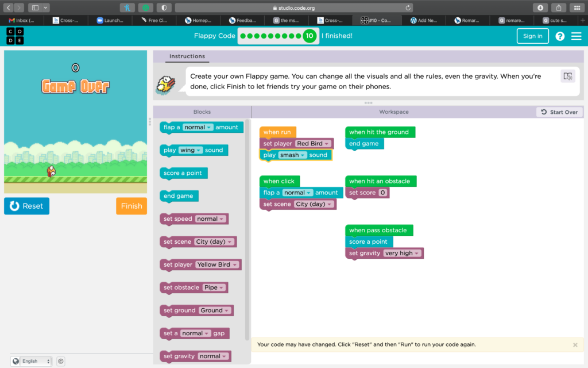Open the flap amount dropdown in toolbox
The image size is (588, 368).
198,127
